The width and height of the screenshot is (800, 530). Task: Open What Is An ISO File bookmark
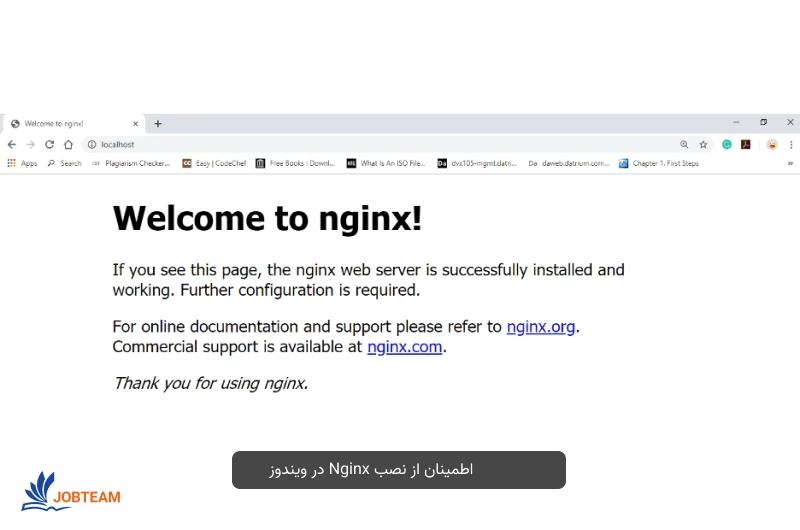click(x=386, y=163)
